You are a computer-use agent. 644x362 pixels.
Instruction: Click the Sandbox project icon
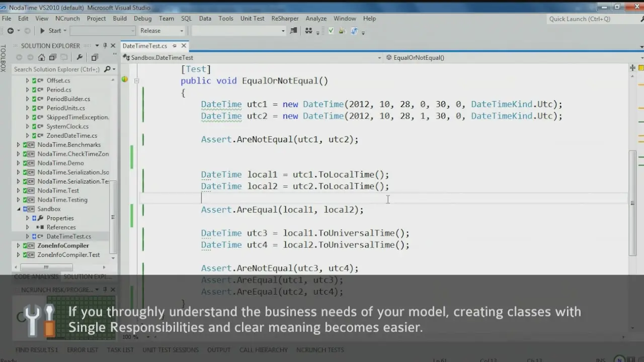31,209
